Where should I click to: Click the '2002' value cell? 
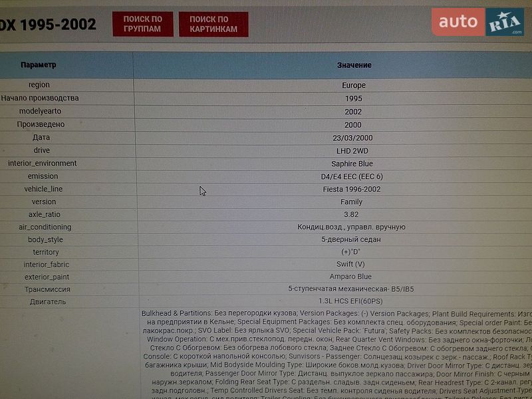(353, 112)
